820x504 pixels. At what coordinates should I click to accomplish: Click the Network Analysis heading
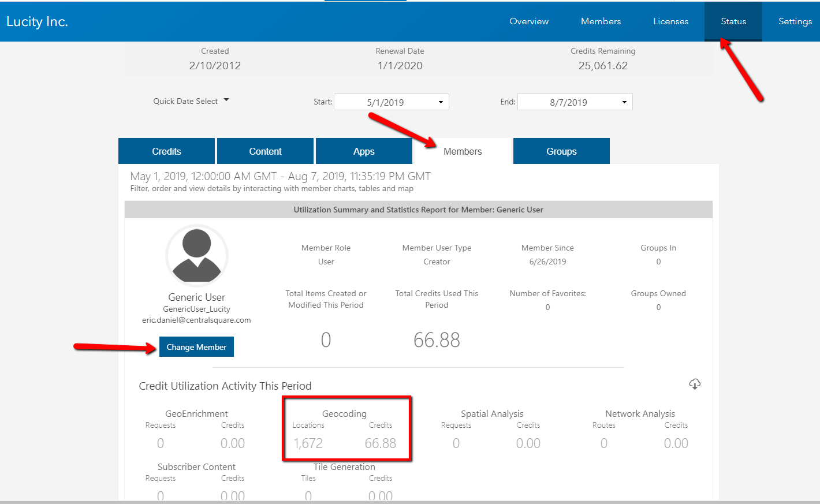coord(640,413)
